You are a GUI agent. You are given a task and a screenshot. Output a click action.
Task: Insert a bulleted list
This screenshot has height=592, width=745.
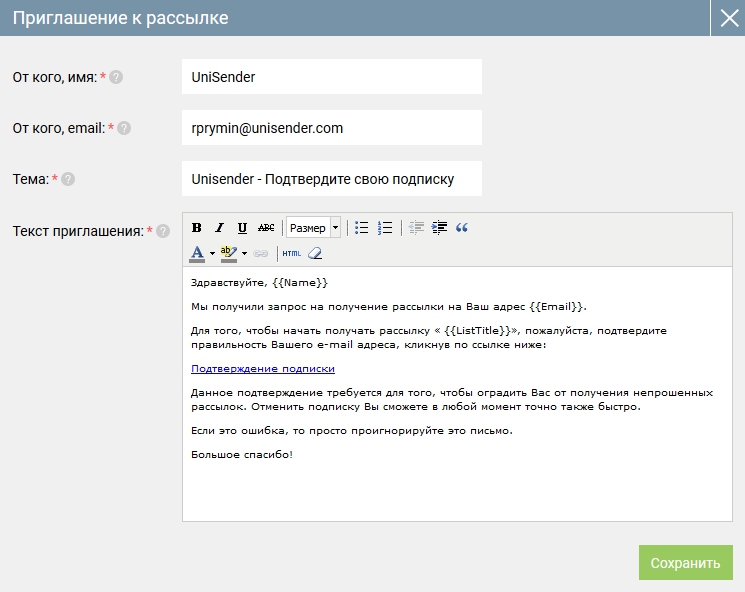[x=362, y=228]
